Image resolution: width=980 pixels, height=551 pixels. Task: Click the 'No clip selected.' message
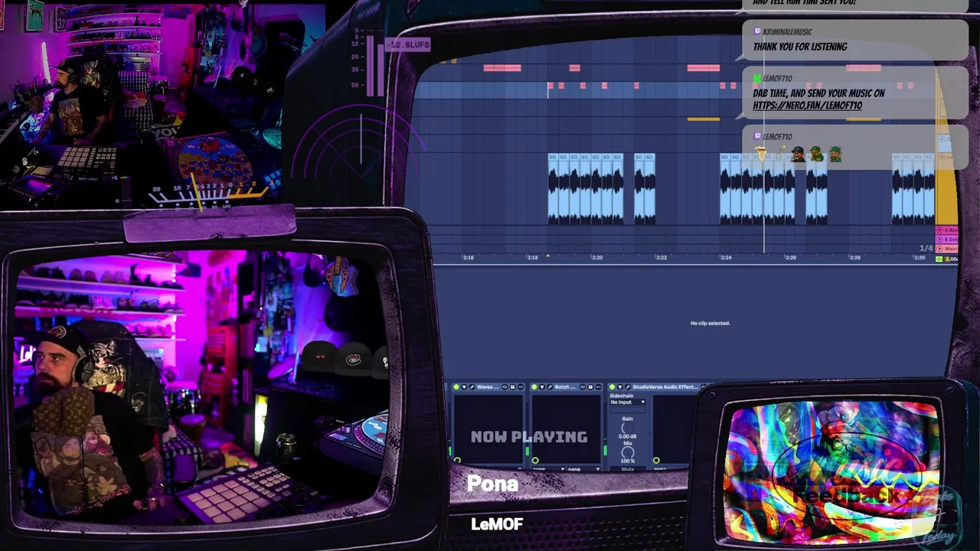710,323
